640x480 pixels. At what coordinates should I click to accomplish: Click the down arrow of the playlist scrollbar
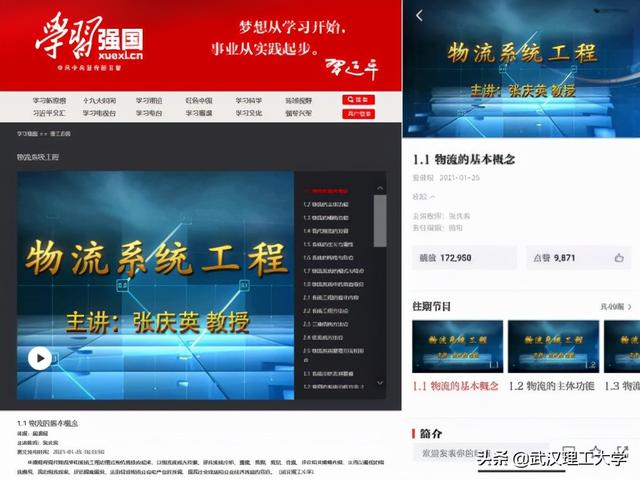tap(380, 383)
